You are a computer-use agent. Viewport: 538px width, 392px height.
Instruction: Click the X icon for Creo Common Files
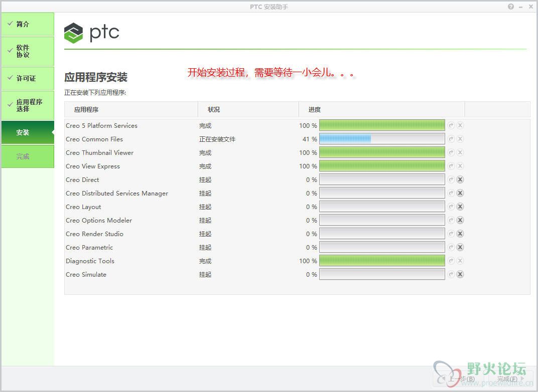[x=460, y=139]
